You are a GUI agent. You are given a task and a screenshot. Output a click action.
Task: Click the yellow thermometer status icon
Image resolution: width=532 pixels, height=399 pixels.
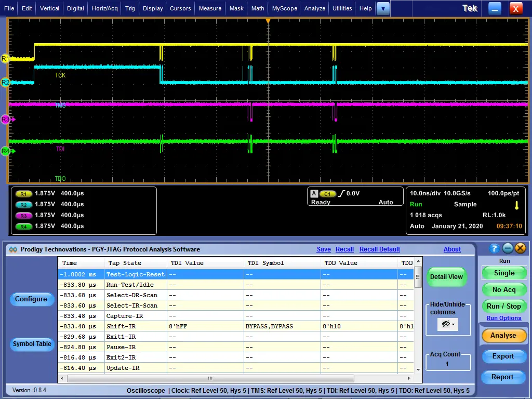click(516, 205)
